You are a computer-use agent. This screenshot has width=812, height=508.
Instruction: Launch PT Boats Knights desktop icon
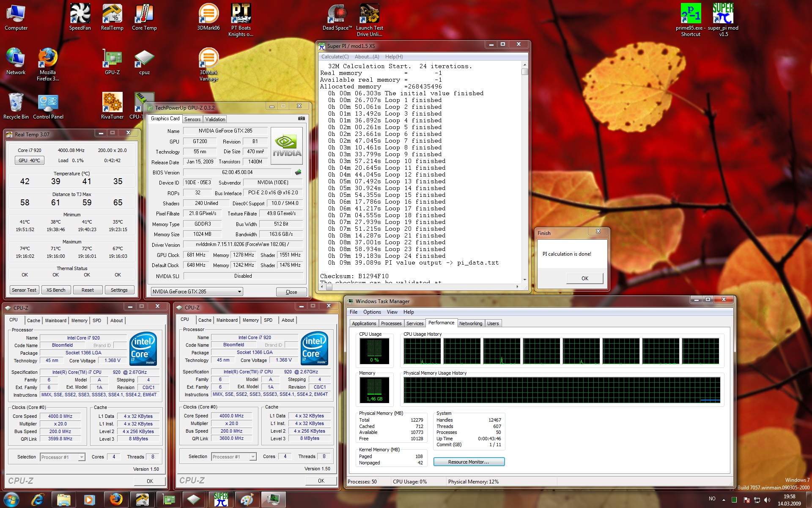[241, 20]
